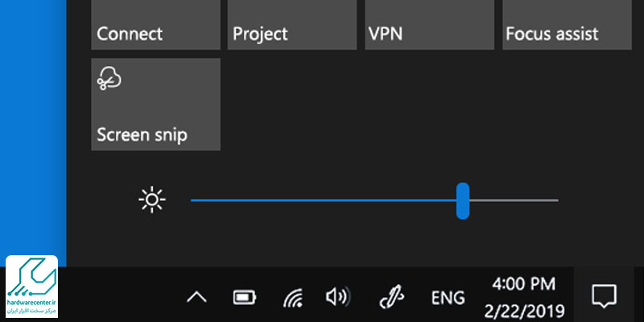Toggle the Project quick action tile
The width and height of the screenshot is (644, 322).
point(292,25)
